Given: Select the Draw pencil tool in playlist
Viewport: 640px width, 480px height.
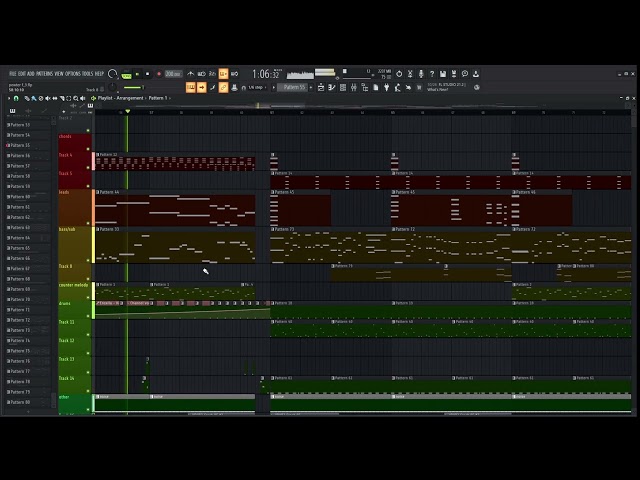Looking at the screenshot, I should [x=27, y=98].
